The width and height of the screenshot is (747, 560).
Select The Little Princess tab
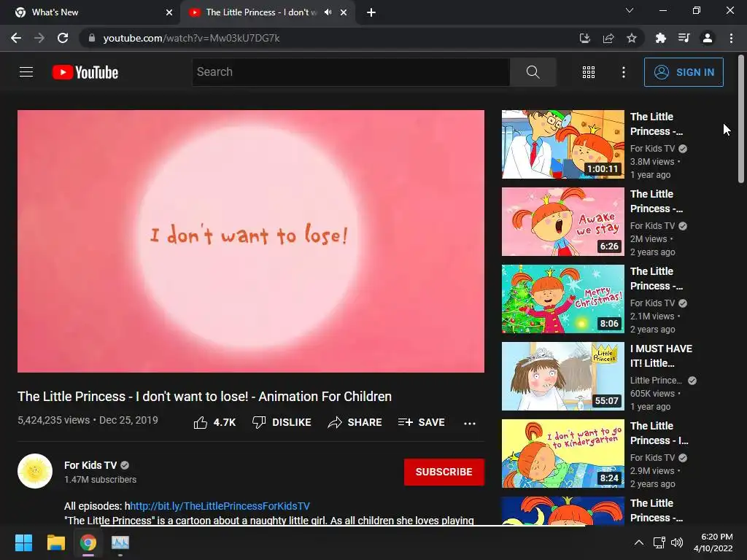pos(267,12)
